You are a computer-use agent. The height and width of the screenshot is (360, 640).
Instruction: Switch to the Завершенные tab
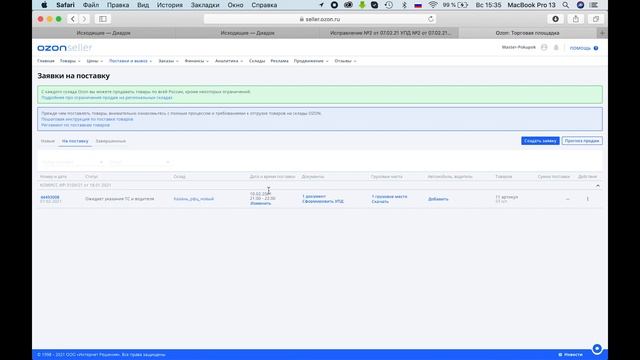click(111, 141)
